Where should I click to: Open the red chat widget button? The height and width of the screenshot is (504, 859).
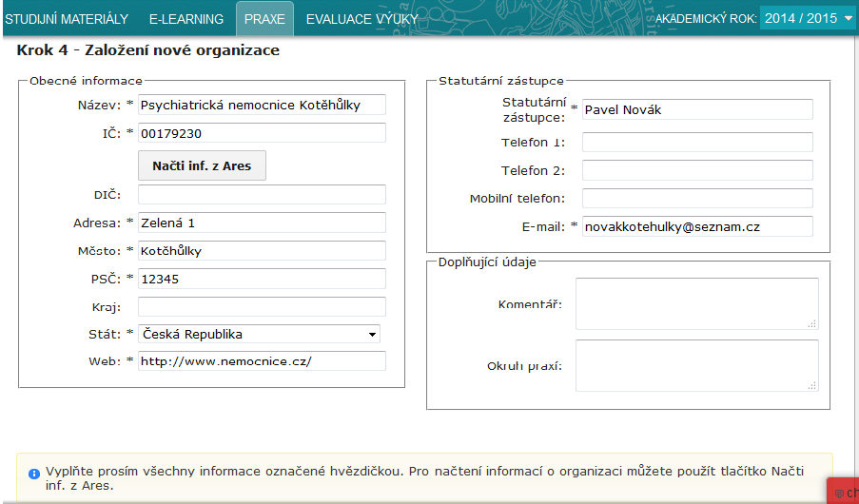pyautogui.click(x=844, y=492)
